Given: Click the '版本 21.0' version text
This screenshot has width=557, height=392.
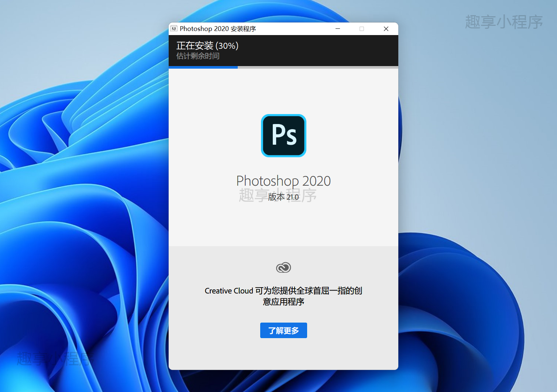Looking at the screenshot, I should [x=283, y=197].
